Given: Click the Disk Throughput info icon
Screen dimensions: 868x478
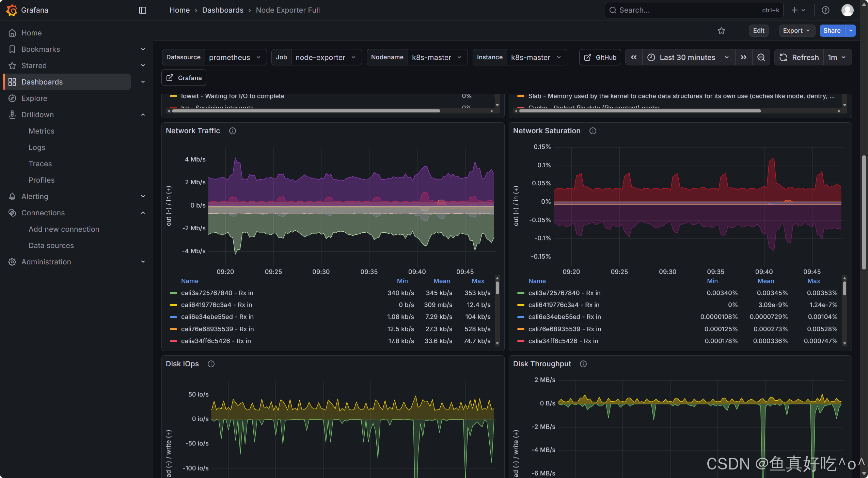Looking at the screenshot, I should tap(583, 364).
